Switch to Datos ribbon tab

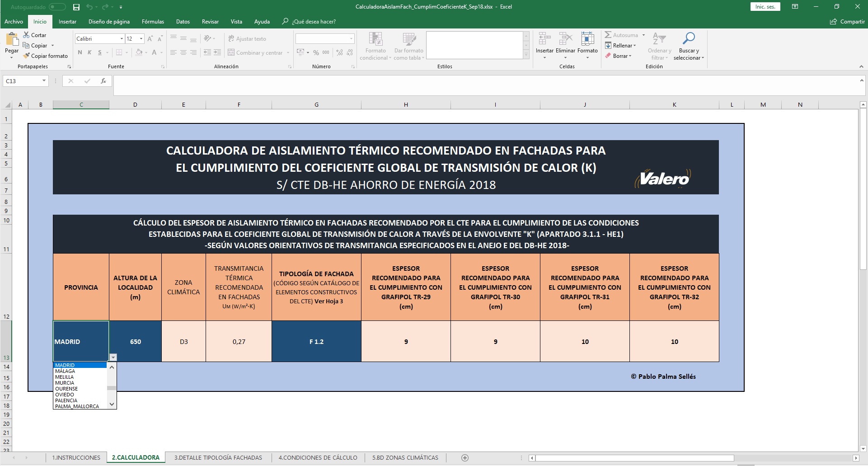pyautogui.click(x=183, y=21)
